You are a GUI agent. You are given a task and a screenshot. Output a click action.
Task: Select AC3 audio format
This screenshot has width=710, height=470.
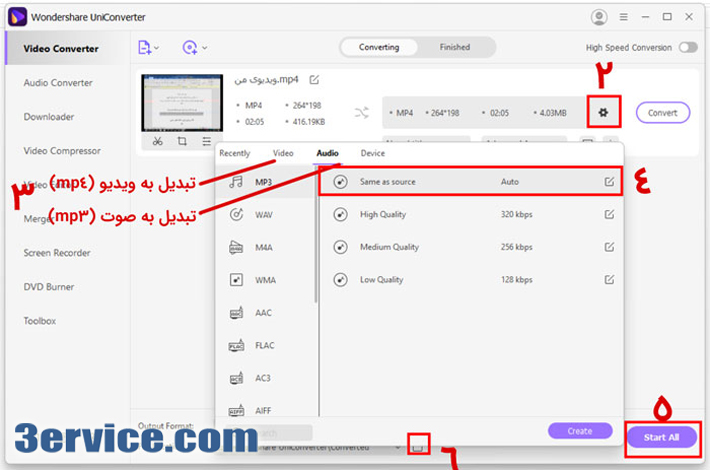265,378
